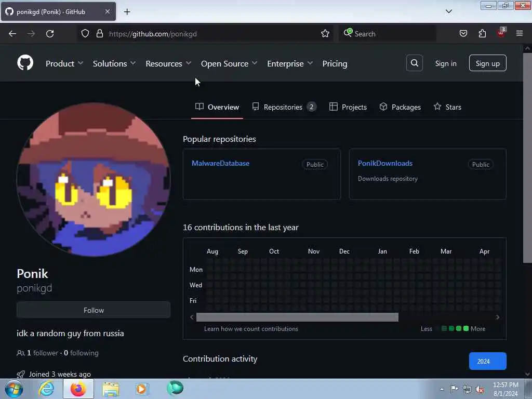Image resolution: width=532 pixels, height=399 pixels.
Task: Click the Action Center flag tray icon
Action: point(454,389)
